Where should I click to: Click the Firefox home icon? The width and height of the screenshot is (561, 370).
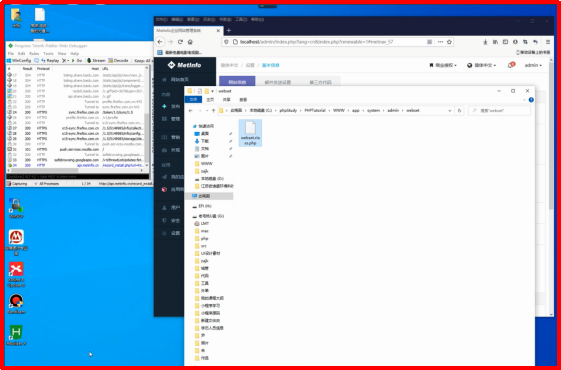pyautogui.click(x=190, y=42)
